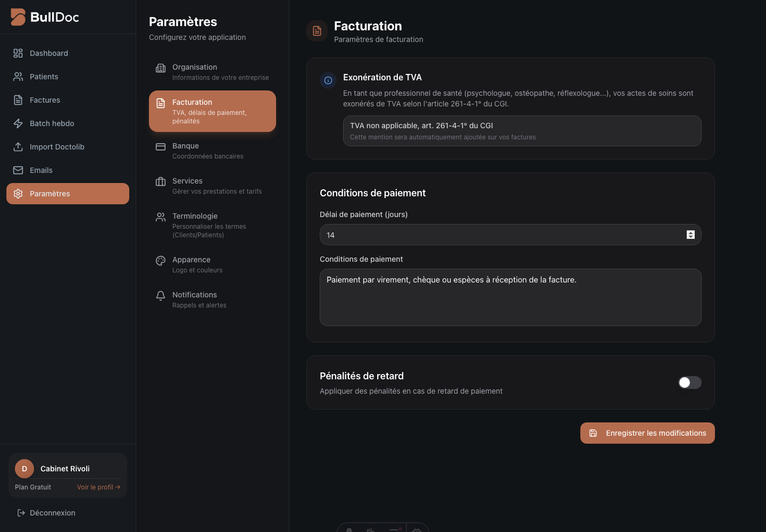766x532 pixels.
Task: Click the Cabinet Rivoli account name
Action: click(x=65, y=469)
